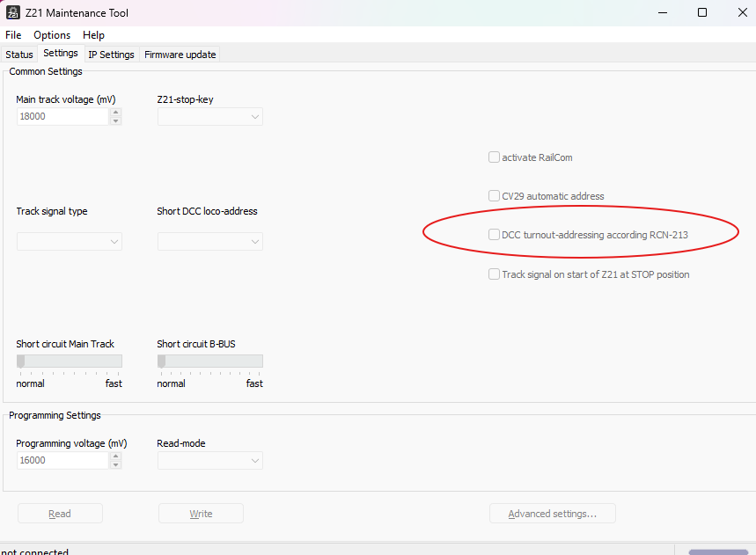The height and width of the screenshot is (555, 756).
Task: Click the 'Z21-stop-key' label
Action: (x=185, y=99)
